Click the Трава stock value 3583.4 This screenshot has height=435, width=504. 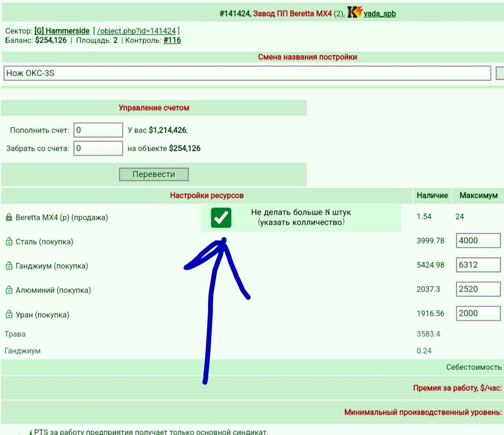[x=428, y=334]
